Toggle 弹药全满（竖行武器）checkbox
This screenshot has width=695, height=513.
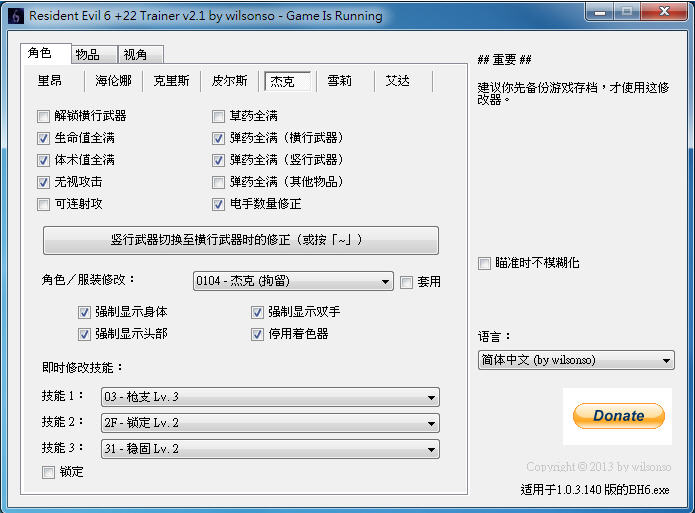[x=219, y=160]
